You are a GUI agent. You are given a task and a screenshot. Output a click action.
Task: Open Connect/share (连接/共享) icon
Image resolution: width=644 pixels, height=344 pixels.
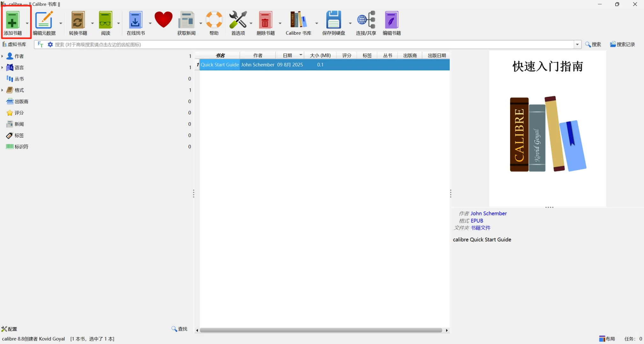[x=366, y=20]
